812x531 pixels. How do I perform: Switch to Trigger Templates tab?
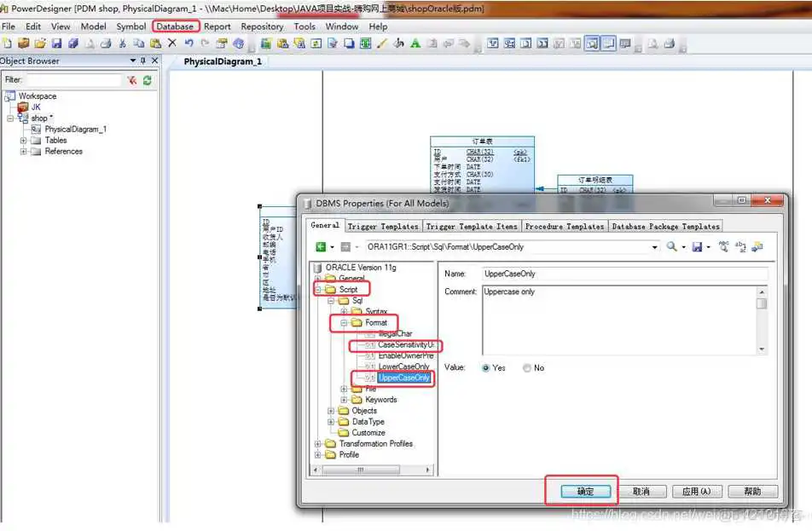click(x=383, y=226)
